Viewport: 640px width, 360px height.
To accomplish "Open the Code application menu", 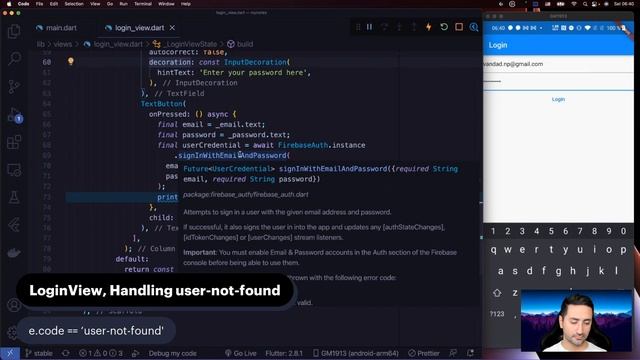I will coord(23,4).
